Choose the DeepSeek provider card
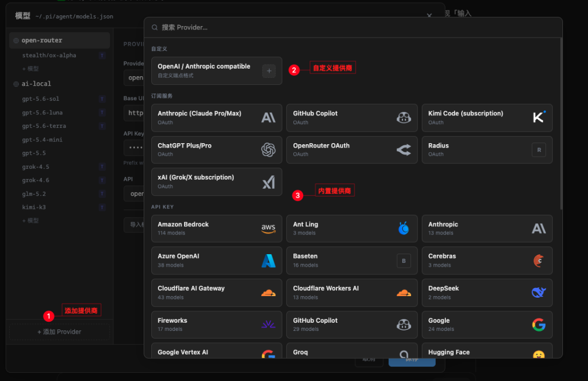588x381 pixels. pyautogui.click(x=487, y=293)
